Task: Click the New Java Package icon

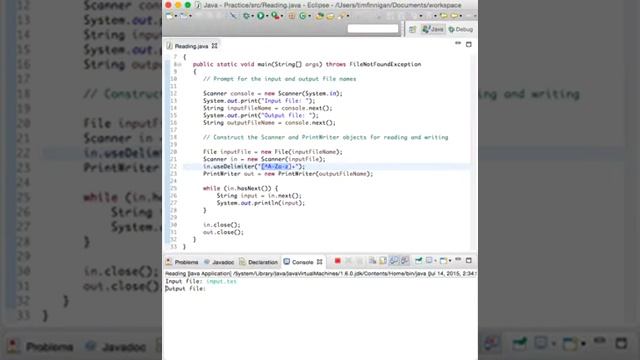Action: tap(291, 16)
